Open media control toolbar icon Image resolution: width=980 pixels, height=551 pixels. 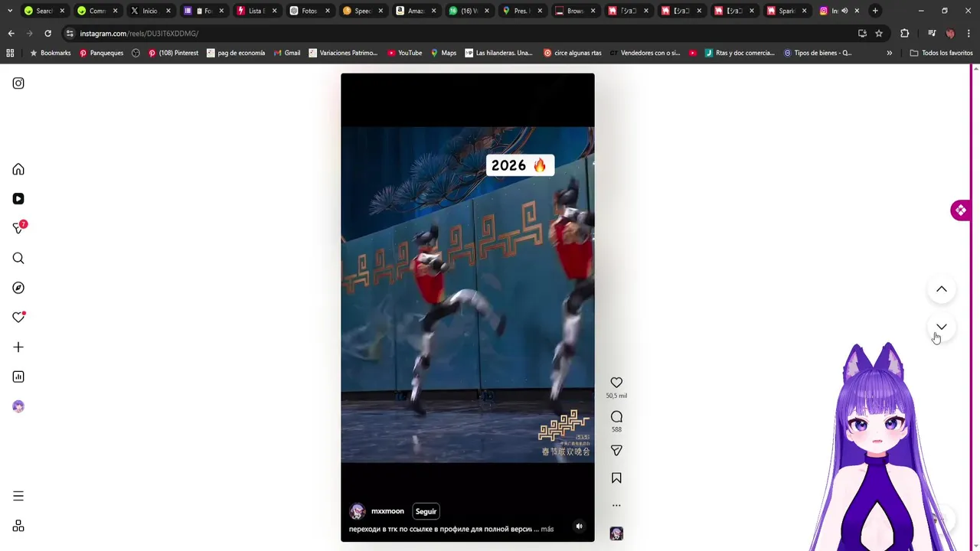click(932, 34)
